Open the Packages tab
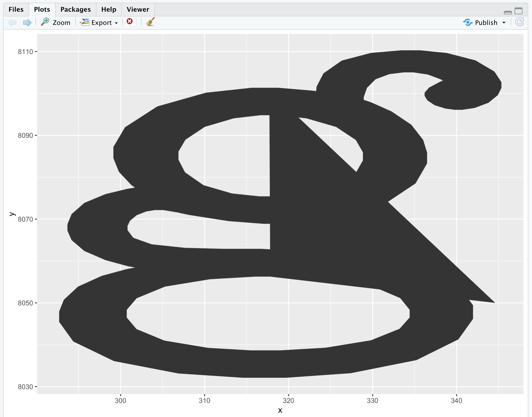The width and height of the screenshot is (532, 417). pos(76,10)
